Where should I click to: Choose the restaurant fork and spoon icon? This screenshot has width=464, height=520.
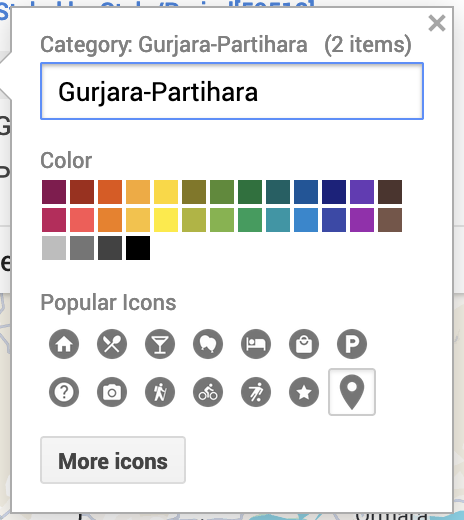[x=112, y=344]
